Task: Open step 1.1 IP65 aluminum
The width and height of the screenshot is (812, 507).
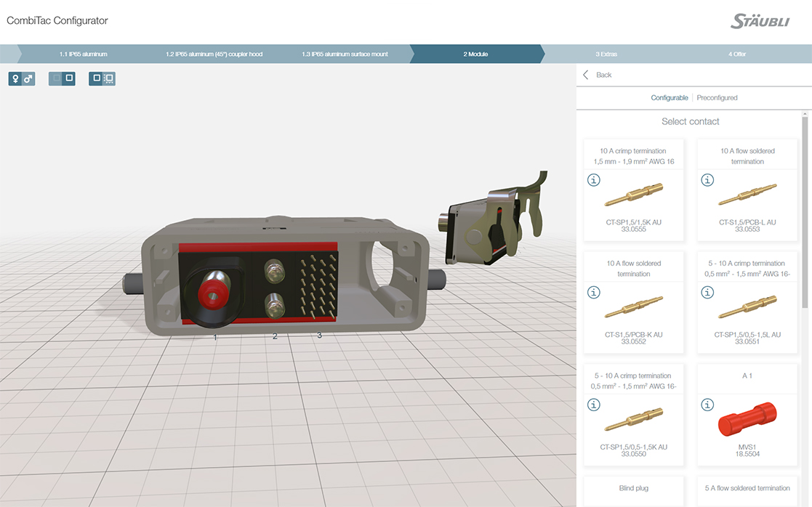Action: pyautogui.click(x=83, y=54)
